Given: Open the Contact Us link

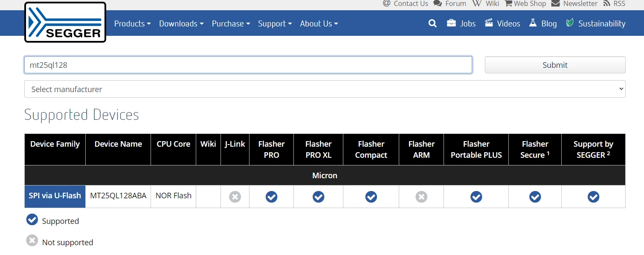Looking at the screenshot, I should click(x=411, y=3).
